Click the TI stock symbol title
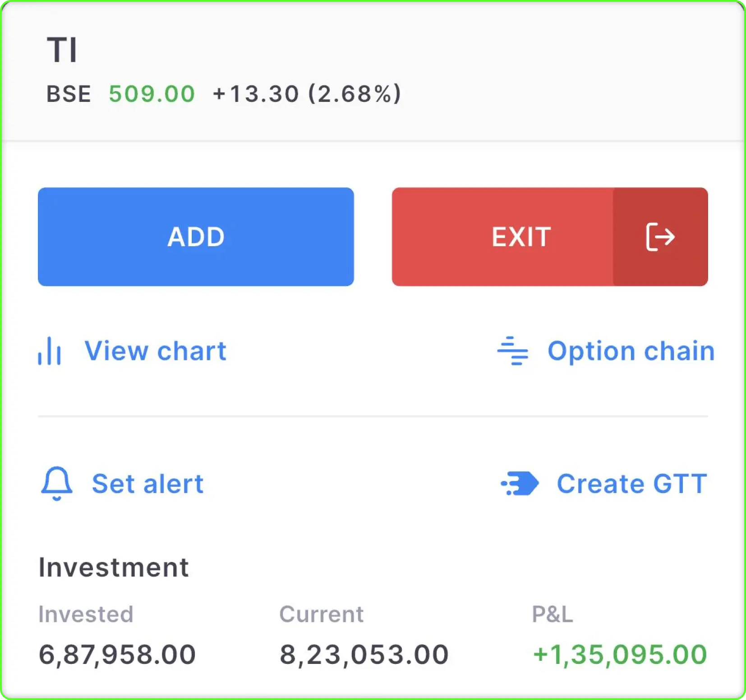746x700 pixels. tap(62, 50)
